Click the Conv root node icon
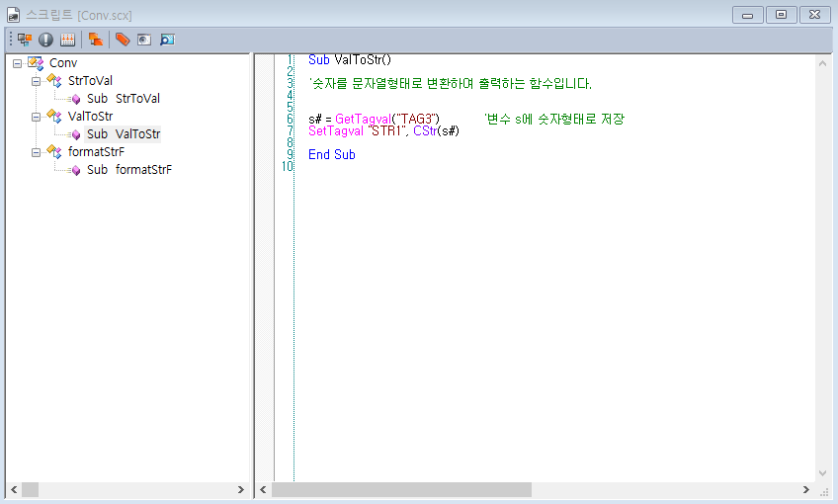The height and width of the screenshot is (504, 838). coord(36,63)
